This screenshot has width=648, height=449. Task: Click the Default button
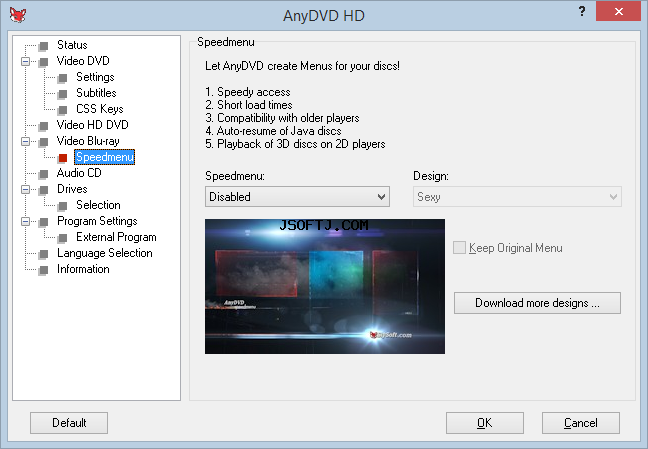[x=69, y=423]
